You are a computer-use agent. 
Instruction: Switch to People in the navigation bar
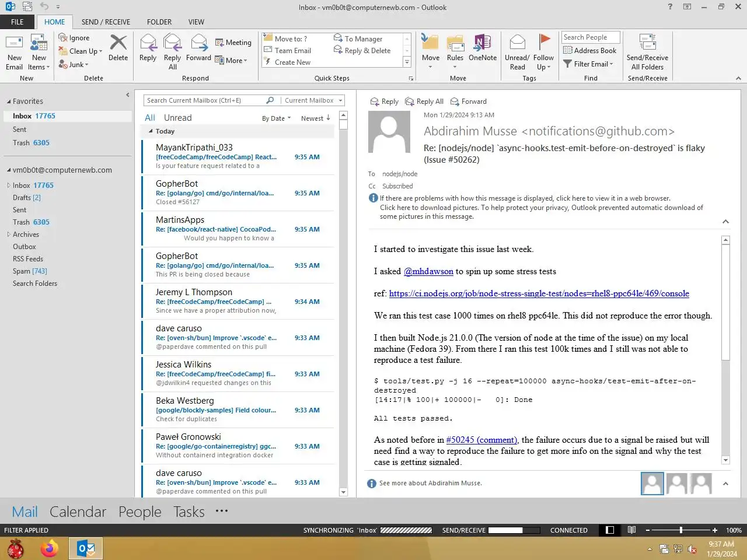coord(139,512)
